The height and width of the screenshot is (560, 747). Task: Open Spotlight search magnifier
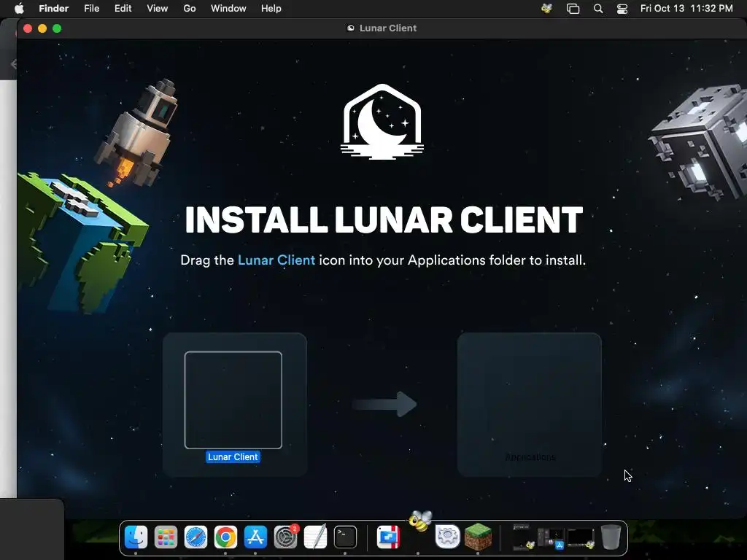pyautogui.click(x=598, y=9)
